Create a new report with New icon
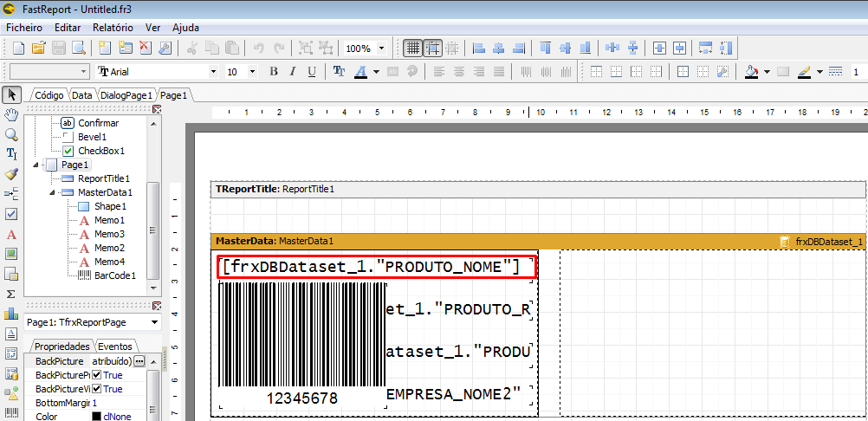This screenshot has height=421, width=868. [x=19, y=49]
